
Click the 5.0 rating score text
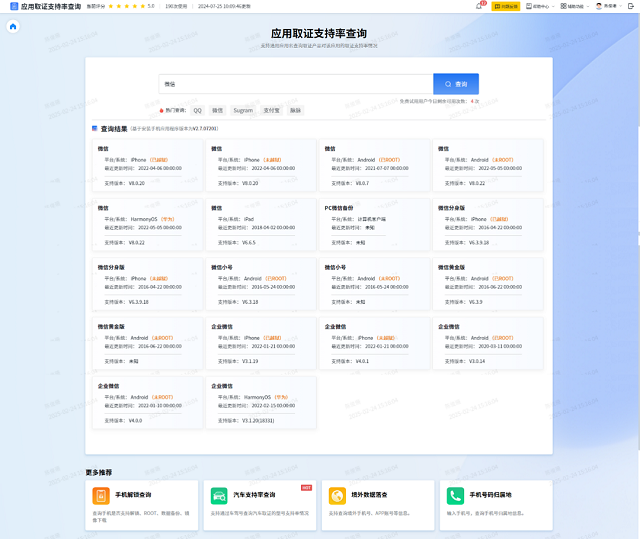pyautogui.click(x=151, y=6)
